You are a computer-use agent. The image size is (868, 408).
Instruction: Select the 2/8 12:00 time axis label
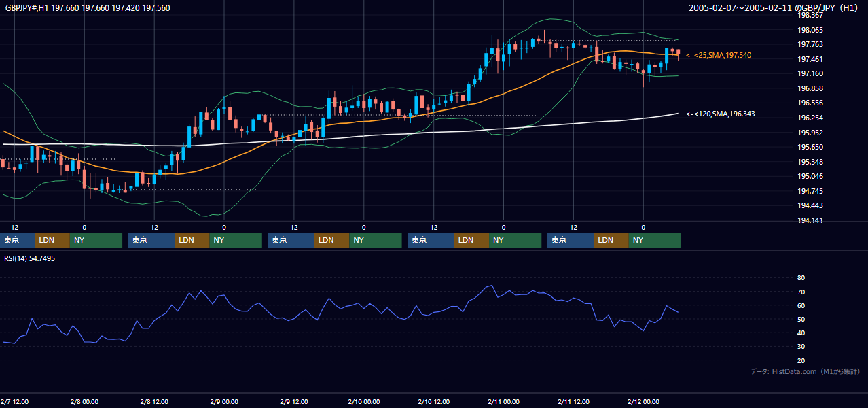[154, 401]
